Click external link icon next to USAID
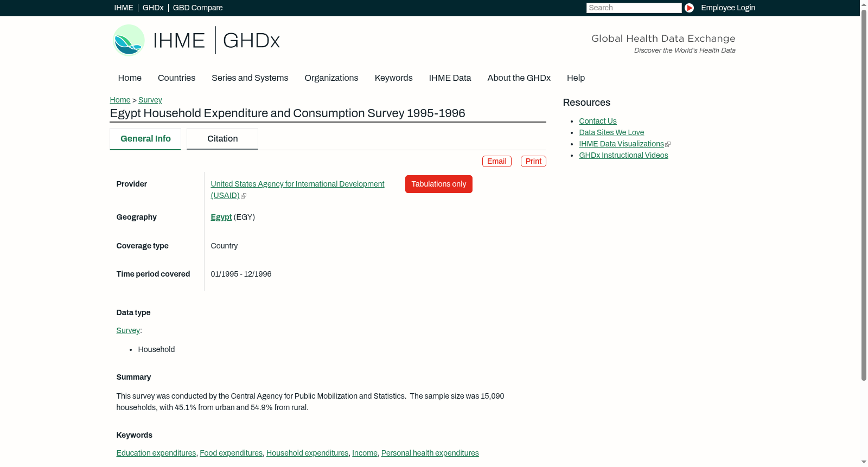Image resolution: width=868 pixels, height=467 pixels. point(244,196)
